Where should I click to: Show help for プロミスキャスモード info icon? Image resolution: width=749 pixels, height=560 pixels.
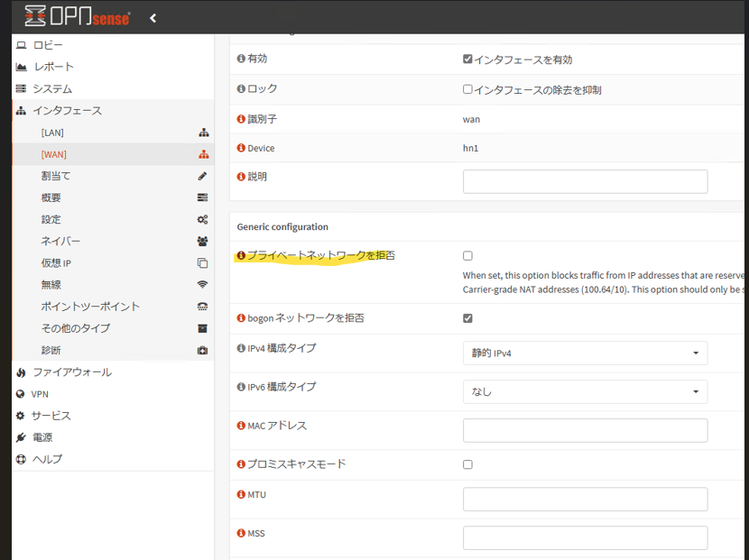click(x=241, y=464)
